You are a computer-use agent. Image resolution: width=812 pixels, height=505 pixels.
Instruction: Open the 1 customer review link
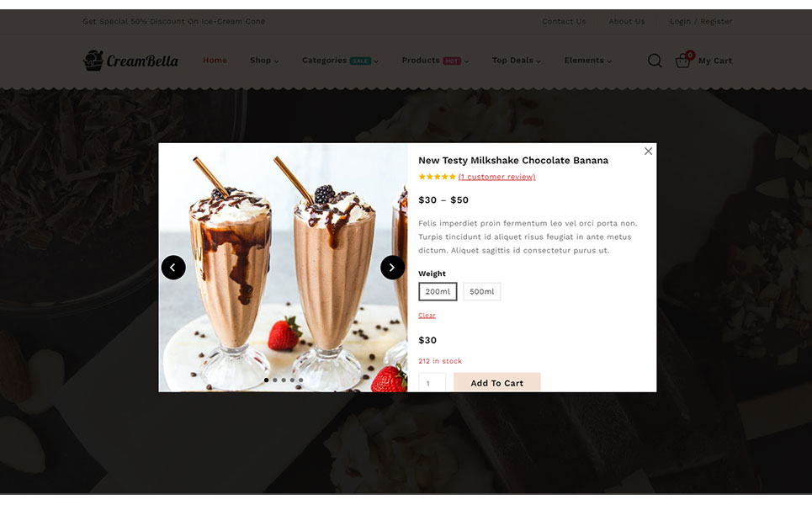pyautogui.click(x=497, y=177)
